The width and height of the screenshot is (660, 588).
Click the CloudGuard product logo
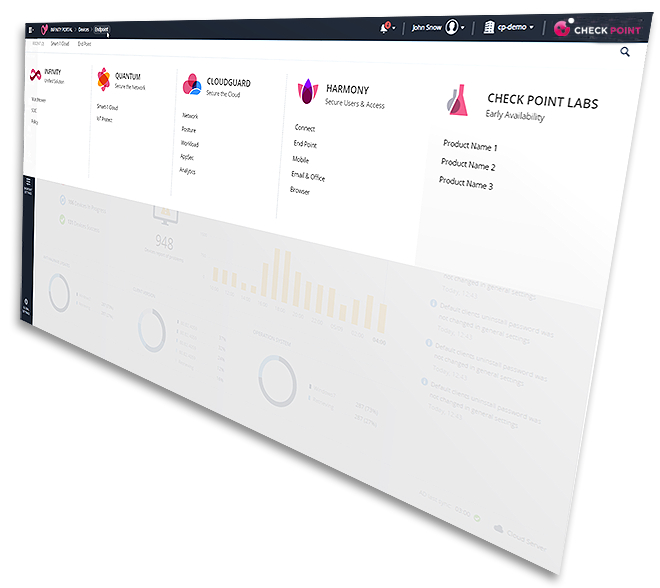tap(192, 85)
